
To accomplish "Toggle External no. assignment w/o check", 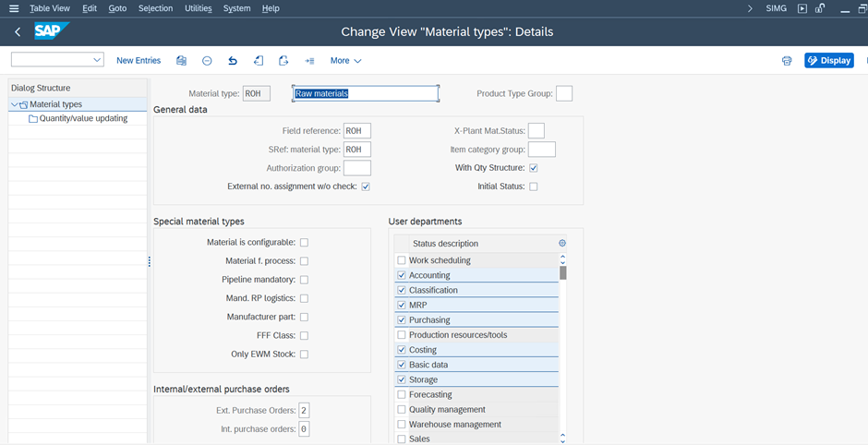I will point(366,186).
